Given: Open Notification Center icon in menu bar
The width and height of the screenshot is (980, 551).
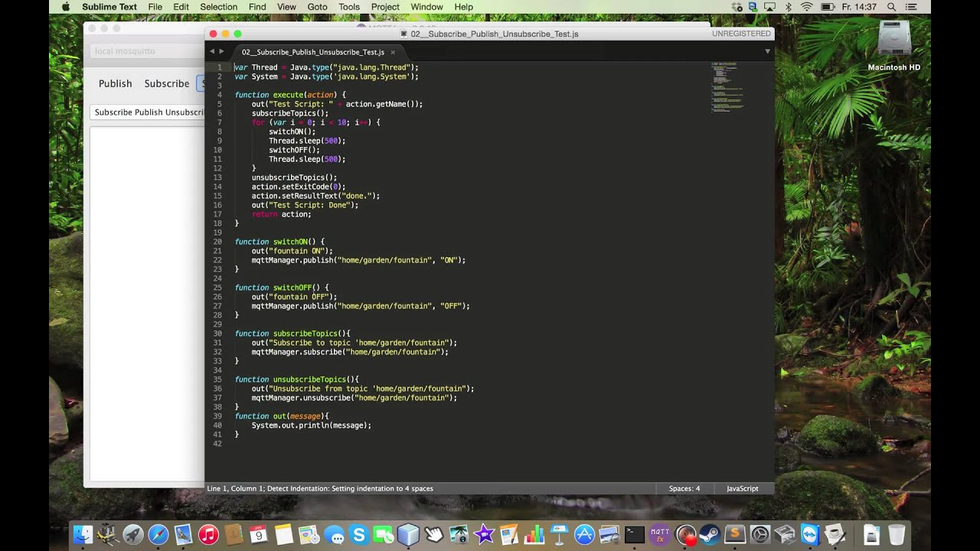Looking at the screenshot, I should click(912, 7).
